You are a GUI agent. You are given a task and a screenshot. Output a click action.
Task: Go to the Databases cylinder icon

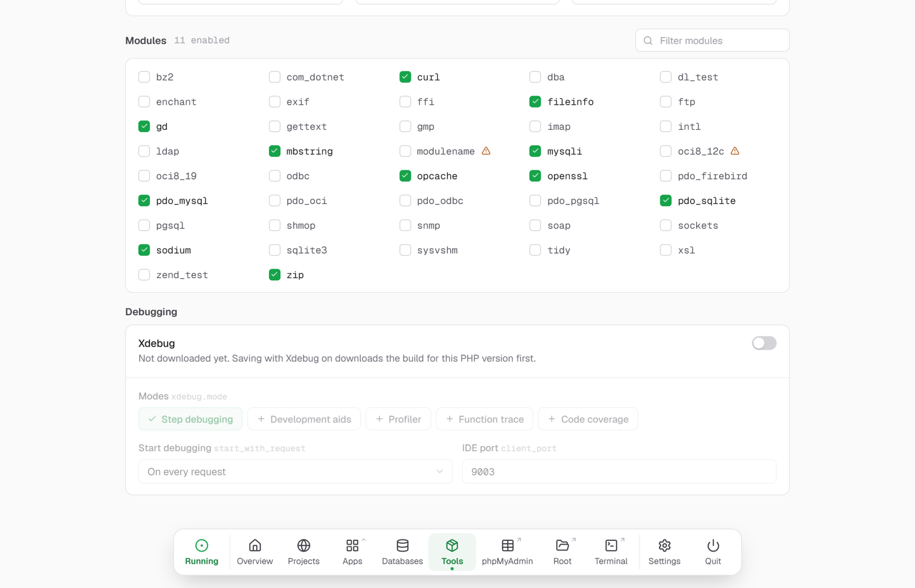point(403,545)
